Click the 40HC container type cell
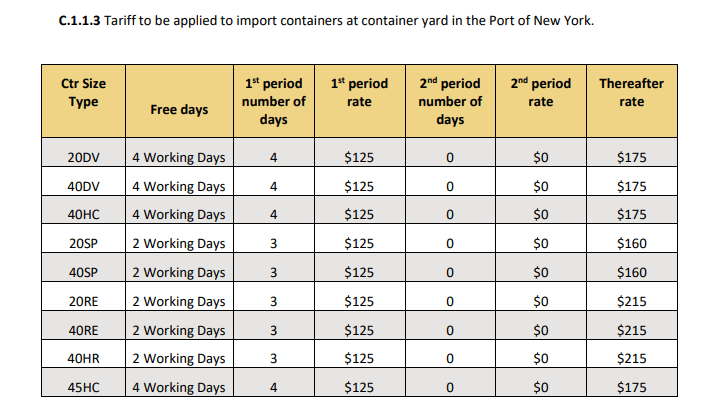The image size is (726, 412). [x=84, y=215]
